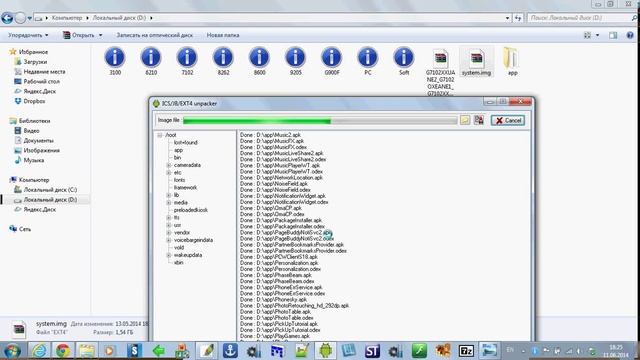The height and width of the screenshot is (360, 640).
Task: Click the Windows Start button
Action: [x=12, y=351]
